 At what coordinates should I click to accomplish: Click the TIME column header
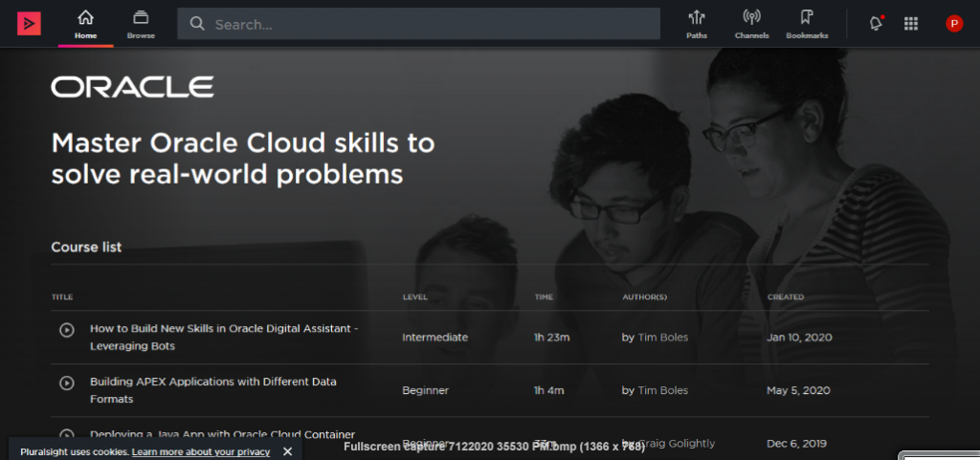point(544,297)
